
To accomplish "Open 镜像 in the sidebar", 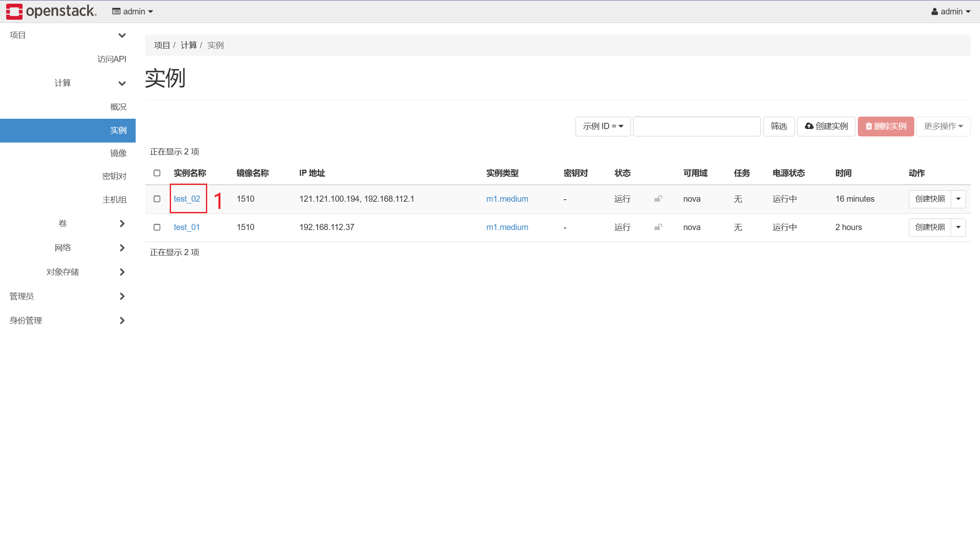I will pos(118,153).
